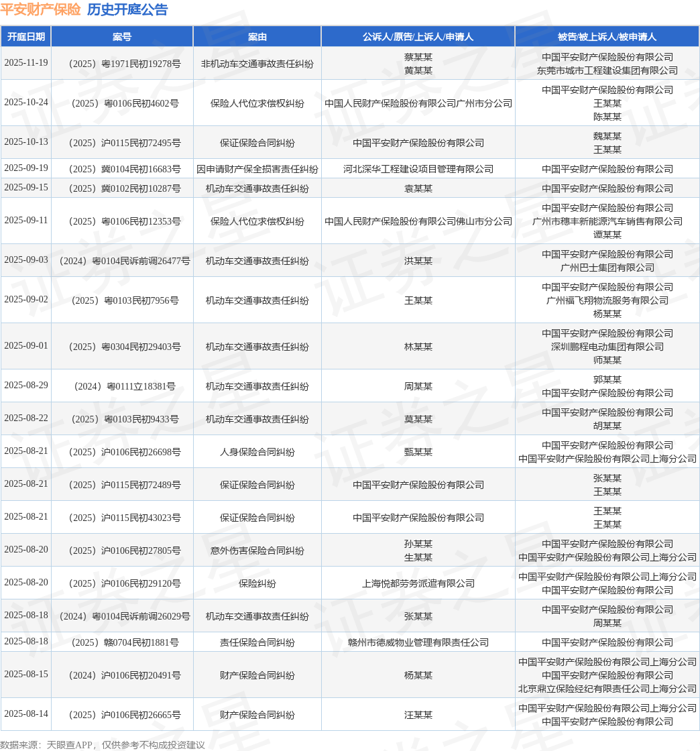Click plaintiff 孙某某
The height and width of the screenshot is (751, 700).
pos(418,544)
